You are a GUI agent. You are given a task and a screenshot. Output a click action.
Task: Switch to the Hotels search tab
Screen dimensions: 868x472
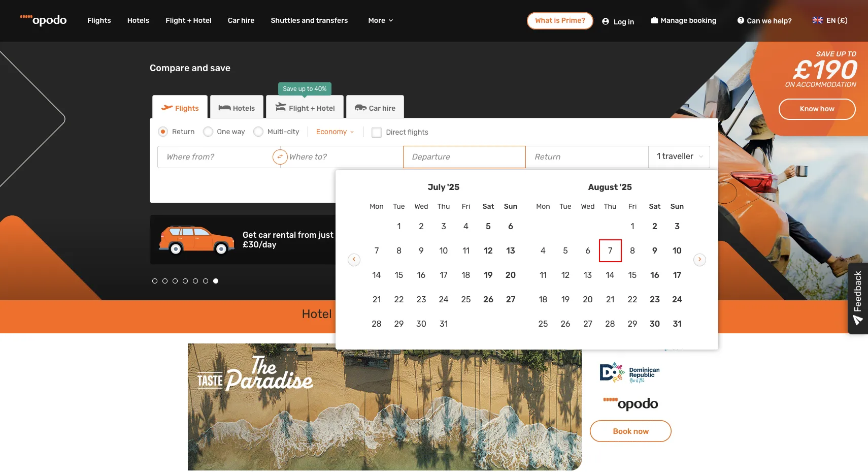pyautogui.click(x=237, y=108)
